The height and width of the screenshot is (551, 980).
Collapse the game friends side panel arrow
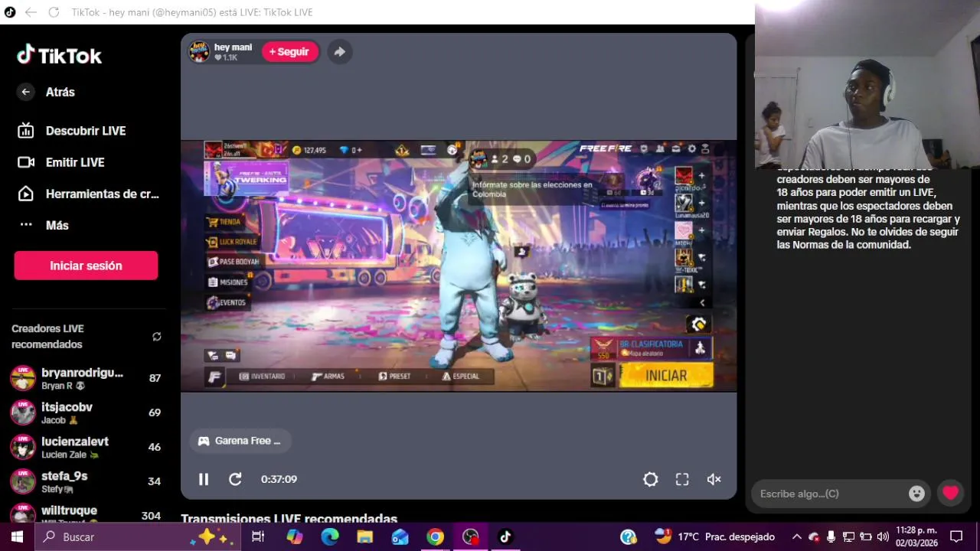point(702,303)
